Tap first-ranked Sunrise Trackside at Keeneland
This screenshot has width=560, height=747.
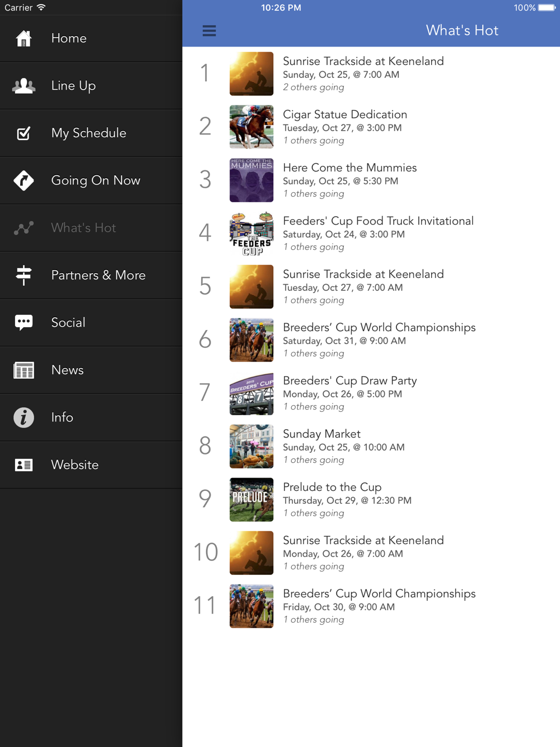(x=371, y=73)
